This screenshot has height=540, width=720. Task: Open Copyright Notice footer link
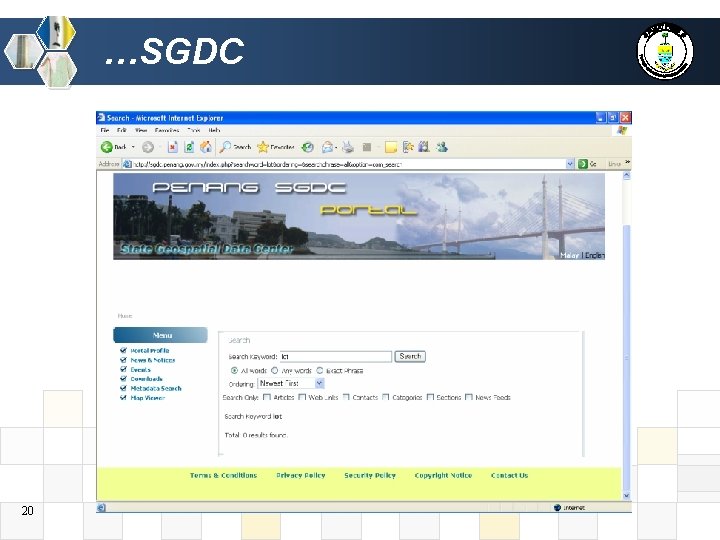pos(443,475)
